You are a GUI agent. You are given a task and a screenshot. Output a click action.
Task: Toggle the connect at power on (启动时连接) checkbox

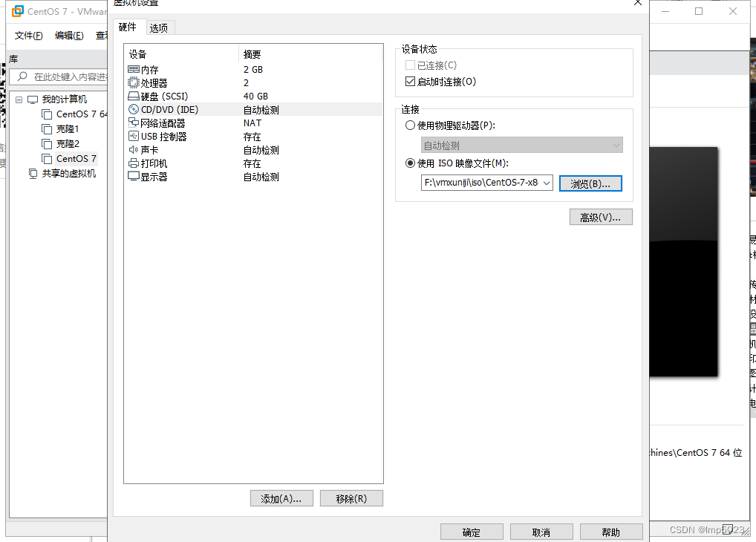pos(410,82)
